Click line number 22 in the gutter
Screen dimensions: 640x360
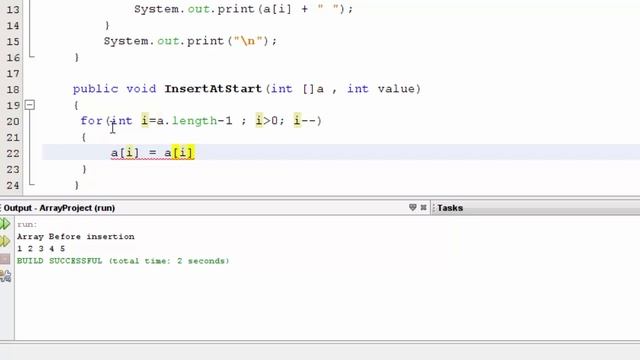13,153
